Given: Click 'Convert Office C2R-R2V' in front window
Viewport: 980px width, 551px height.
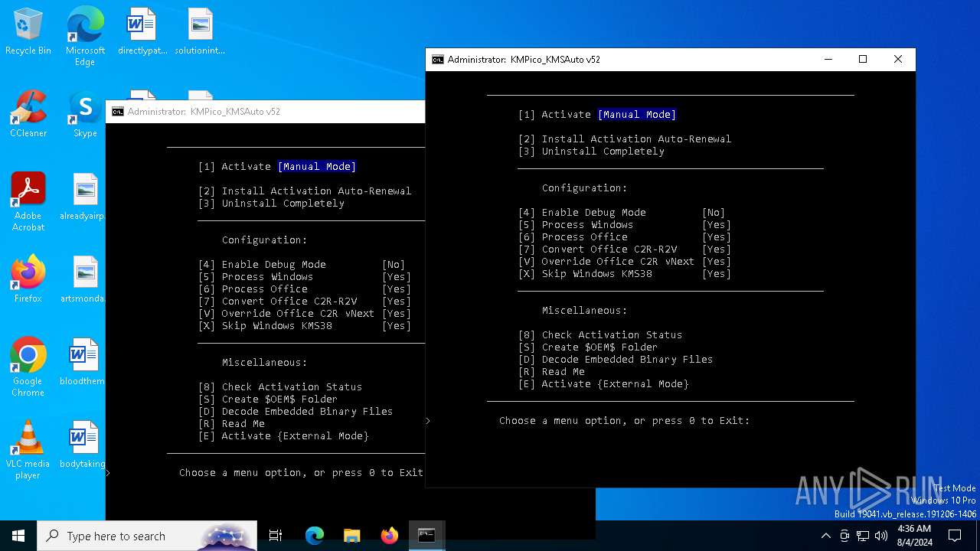Looking at the screenshot, I should (x=609, y=249).
